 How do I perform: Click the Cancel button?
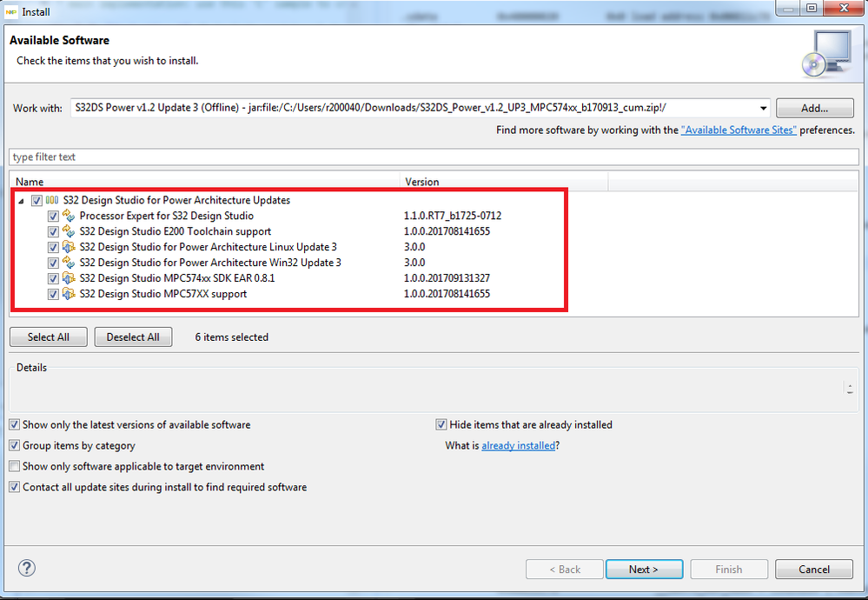pos(814,569)
